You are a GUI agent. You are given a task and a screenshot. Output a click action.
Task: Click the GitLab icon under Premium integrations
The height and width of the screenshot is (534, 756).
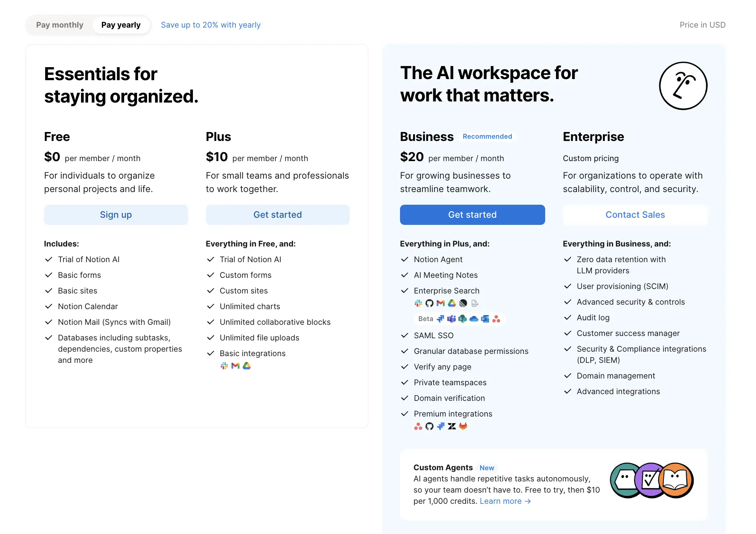pyautogui.click(x=463, y=426)
